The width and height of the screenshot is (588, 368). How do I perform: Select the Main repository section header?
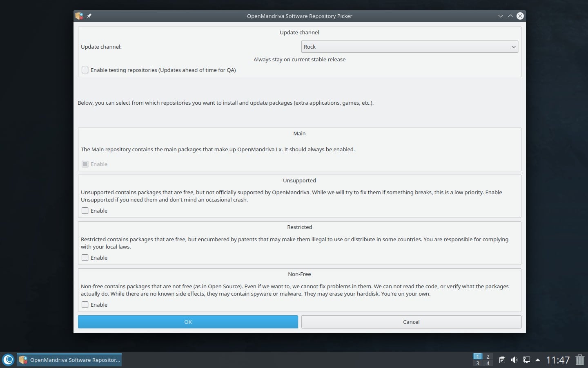tap(299, 133)
